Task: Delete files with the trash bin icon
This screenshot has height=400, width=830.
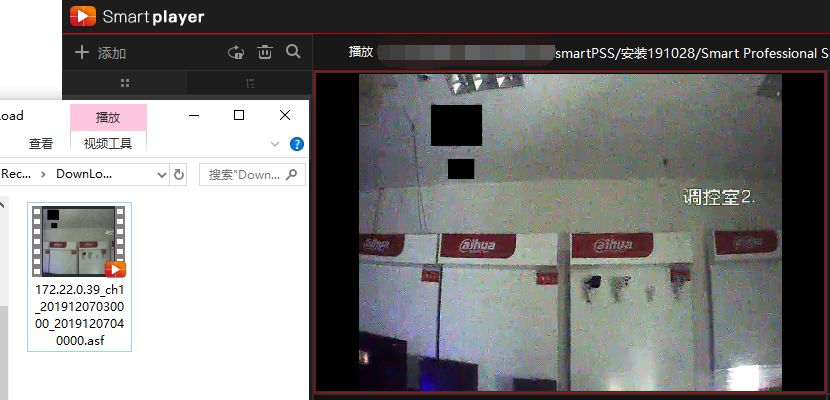Action: coord(265,52)
